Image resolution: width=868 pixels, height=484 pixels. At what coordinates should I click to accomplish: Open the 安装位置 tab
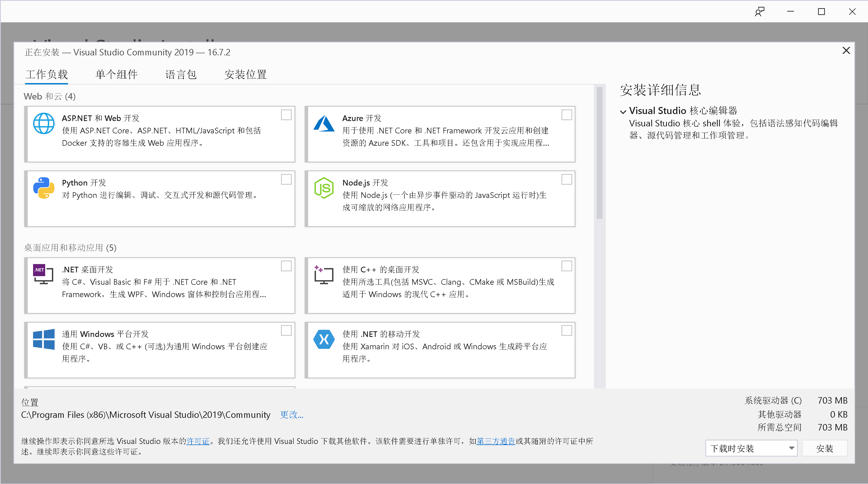click(x=245, y=74)
